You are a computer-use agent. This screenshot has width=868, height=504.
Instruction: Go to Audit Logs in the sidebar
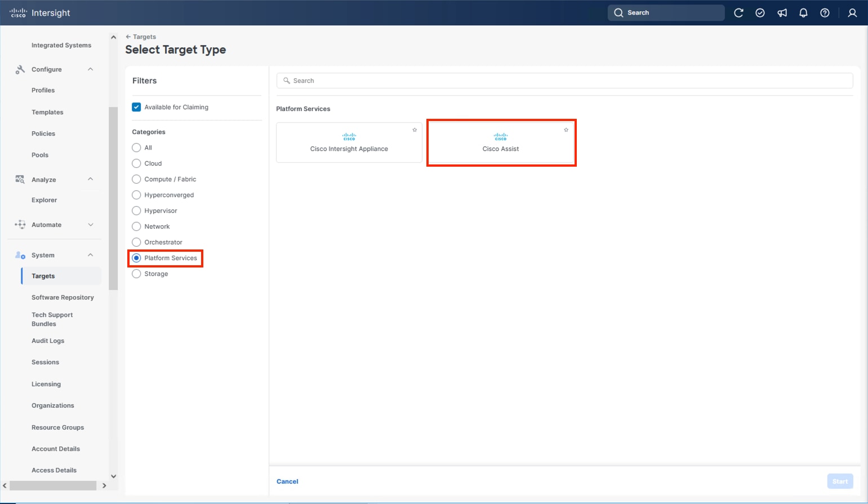click(x=48, y=341)
